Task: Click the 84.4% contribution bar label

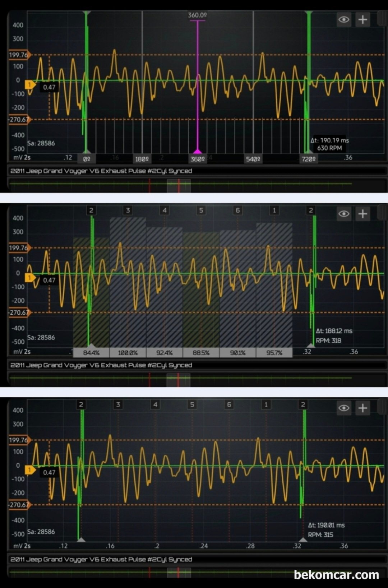Action: click(x=91, y=353)
